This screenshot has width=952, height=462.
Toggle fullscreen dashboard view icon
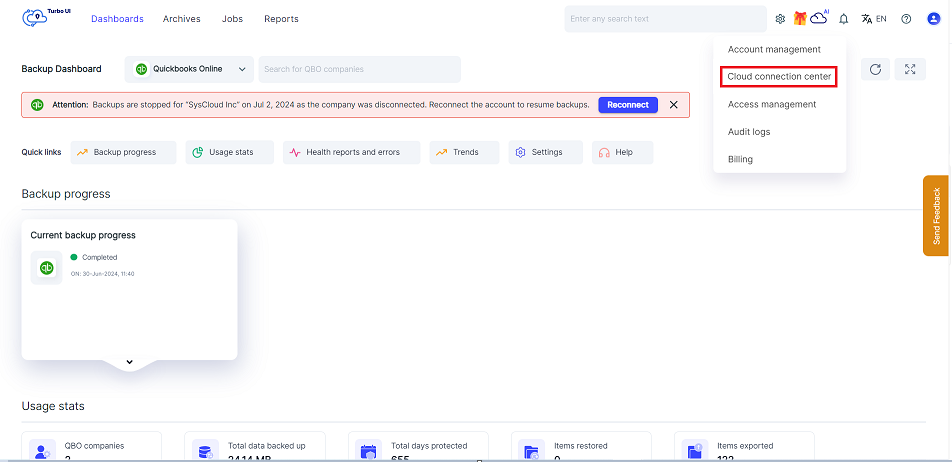pyautogui.click(x=909, y=69)
